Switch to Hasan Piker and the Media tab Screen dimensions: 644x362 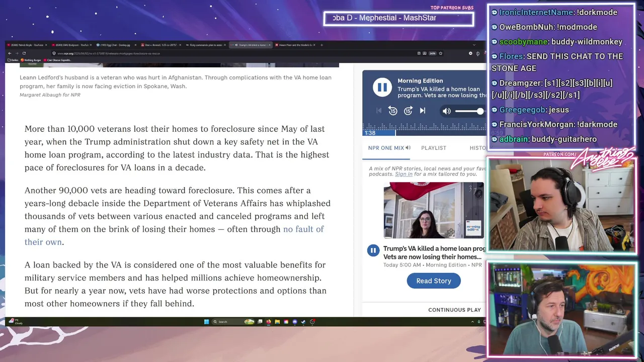(296, 45)
